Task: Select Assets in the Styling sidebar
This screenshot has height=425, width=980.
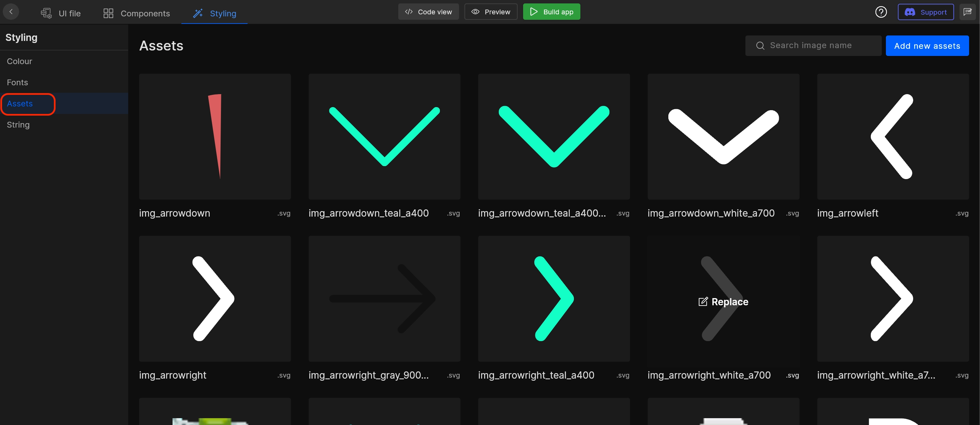Action: pos(64,103)
